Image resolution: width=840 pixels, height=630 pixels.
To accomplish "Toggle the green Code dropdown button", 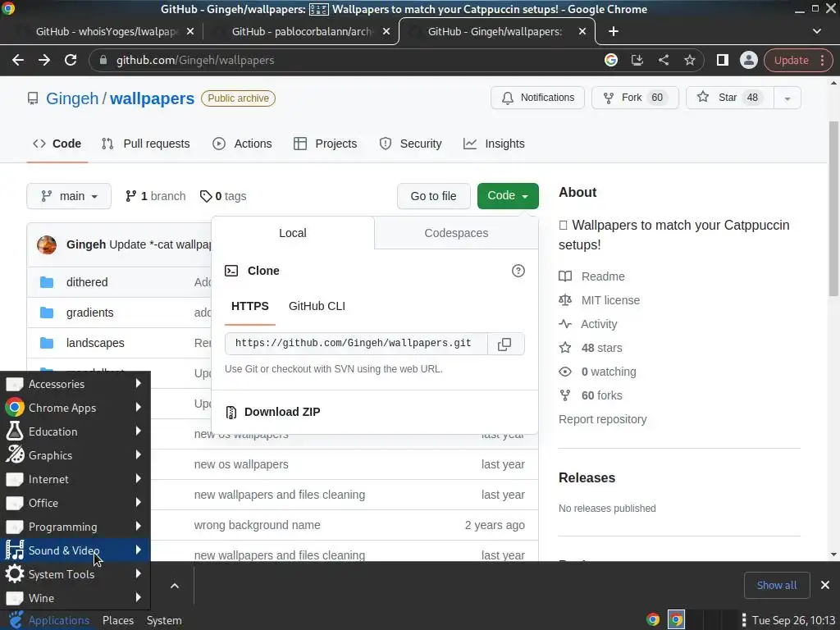I will 508,196.
